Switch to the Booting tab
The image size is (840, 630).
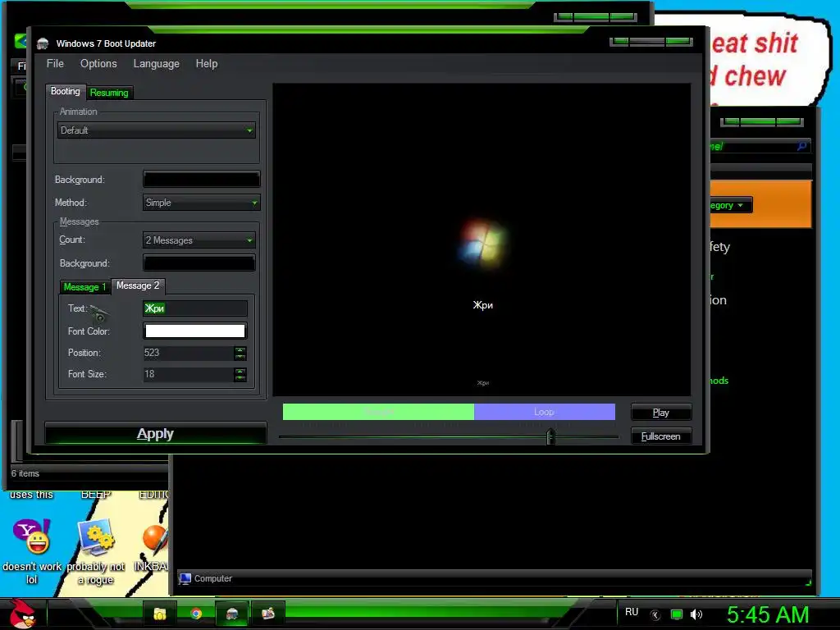coord(66,92)
